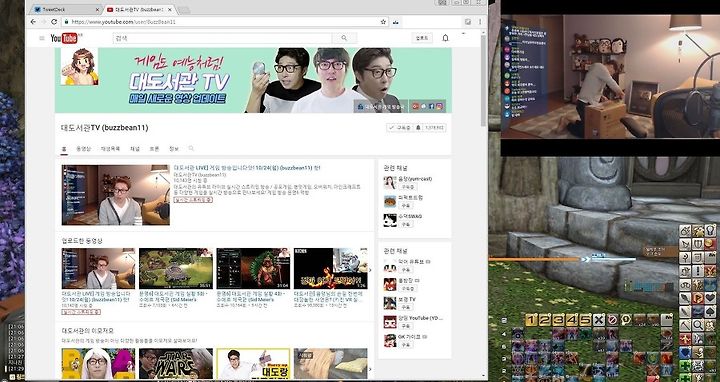720x382 pixels.
Task: Open Instagram link on channel banner
Action: (x=439, y=106)
